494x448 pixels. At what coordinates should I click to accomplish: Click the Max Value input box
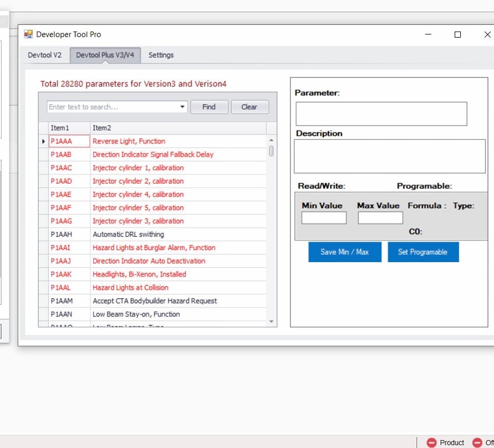[x=380, y=218]
